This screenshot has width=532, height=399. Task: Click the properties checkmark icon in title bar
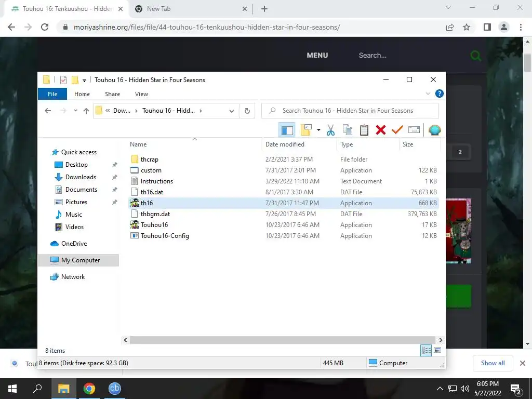point(63,80)
